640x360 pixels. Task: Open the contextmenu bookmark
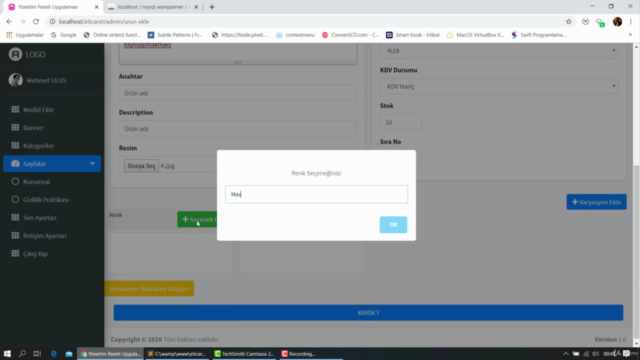pos(296,35)
